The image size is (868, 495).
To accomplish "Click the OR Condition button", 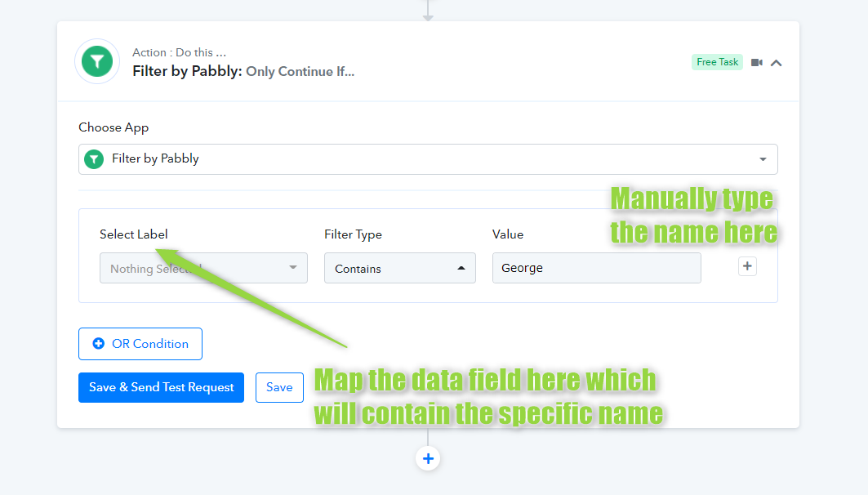I will [140, 344].
